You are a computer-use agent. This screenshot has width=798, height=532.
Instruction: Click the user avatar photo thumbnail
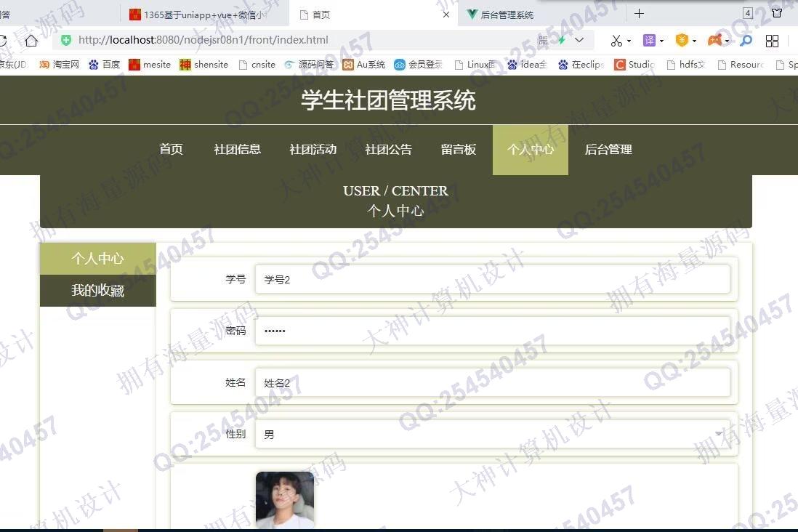click(x=285, y=499)
